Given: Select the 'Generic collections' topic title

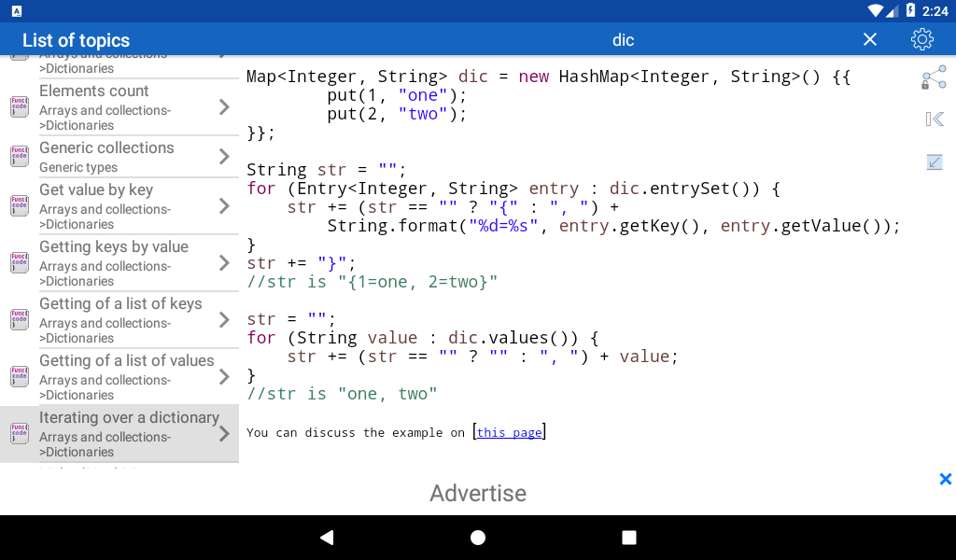Looking at the screenshot, I should 106,148.
